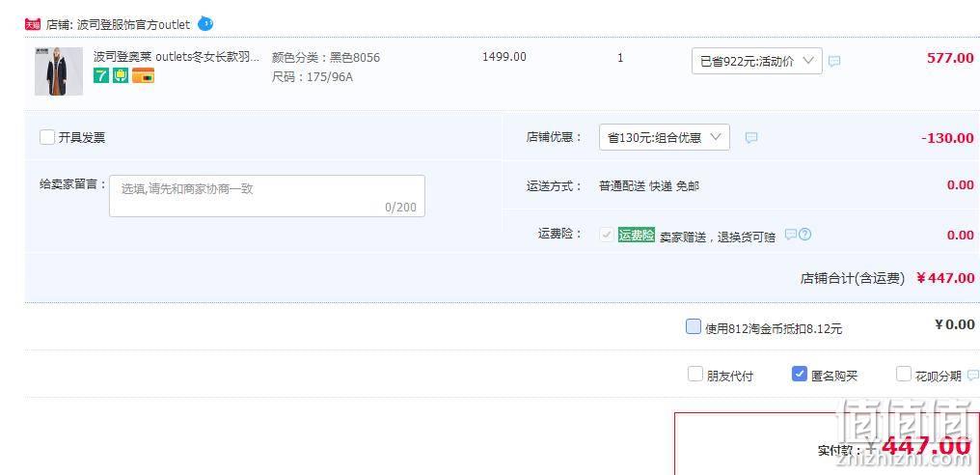Toggle the 运费险 shipping insurance checkbox
The image size is (980, 475).
coord(607,235)
